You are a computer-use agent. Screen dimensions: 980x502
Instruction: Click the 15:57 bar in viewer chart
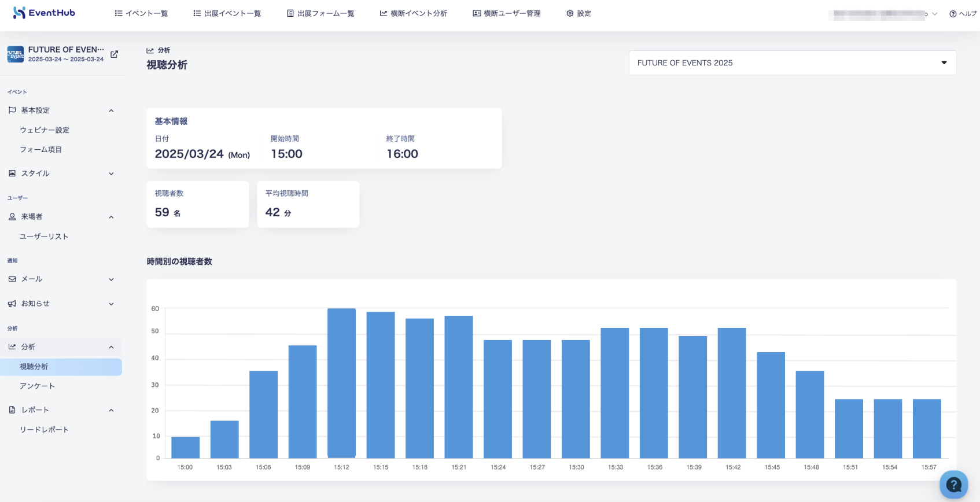(927, 429)
